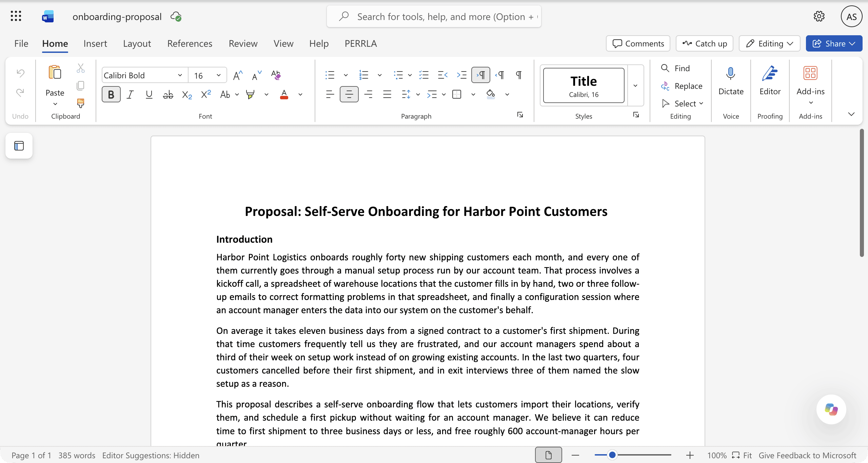Click the Comments button

638,43
